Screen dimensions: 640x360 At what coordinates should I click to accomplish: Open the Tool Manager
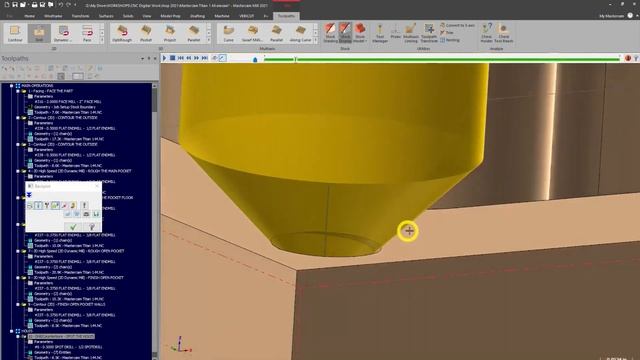tap(380, 33)
